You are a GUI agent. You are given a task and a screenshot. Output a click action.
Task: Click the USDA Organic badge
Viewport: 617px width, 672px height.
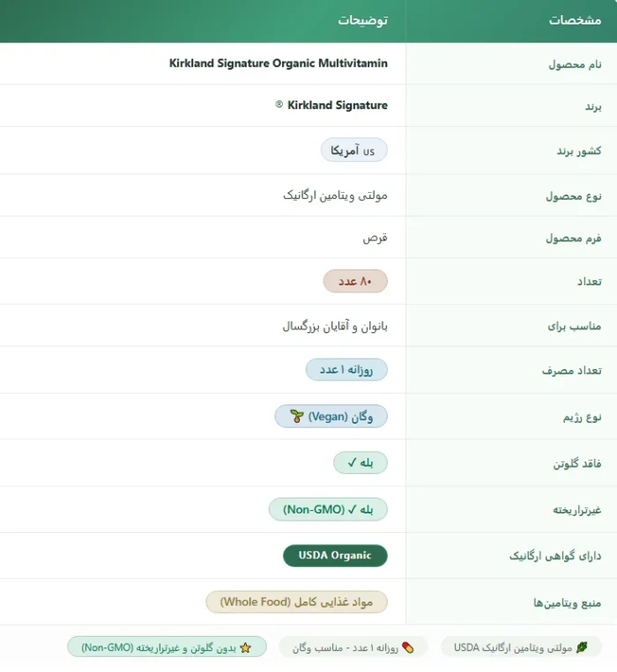click(x=335, y=556)
